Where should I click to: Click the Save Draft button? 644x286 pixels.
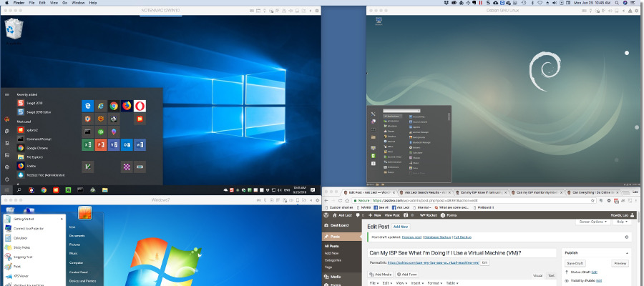pyautogui.click(x=575, y=263)
